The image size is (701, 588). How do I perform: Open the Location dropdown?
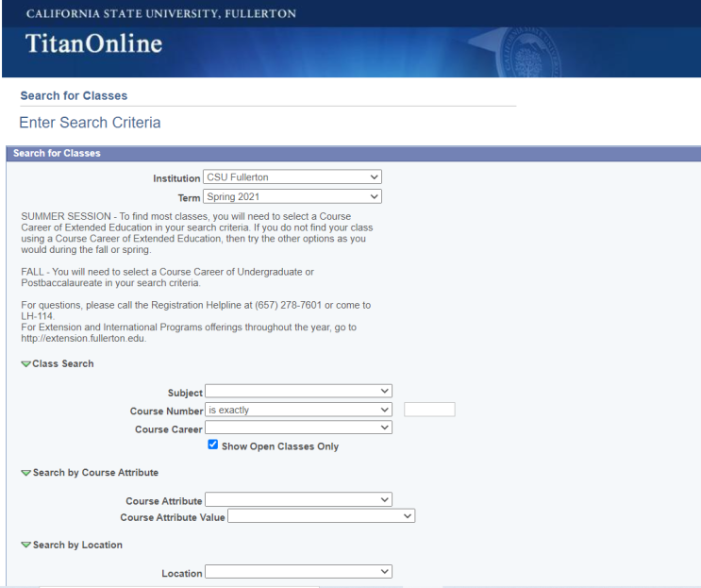pos(298,571)
